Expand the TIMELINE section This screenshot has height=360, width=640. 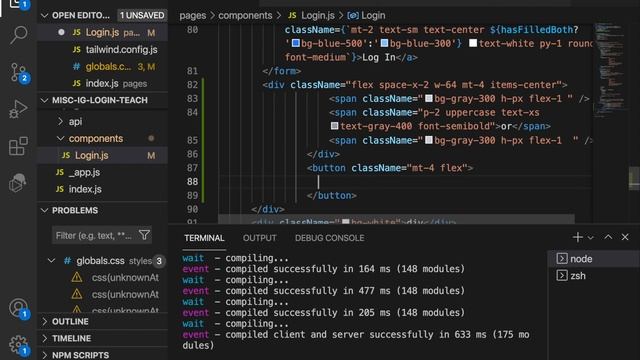(x=44, y=338)
